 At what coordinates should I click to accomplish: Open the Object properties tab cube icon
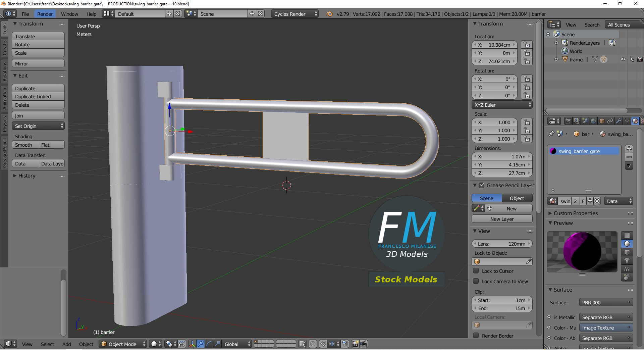pos(602,121)
